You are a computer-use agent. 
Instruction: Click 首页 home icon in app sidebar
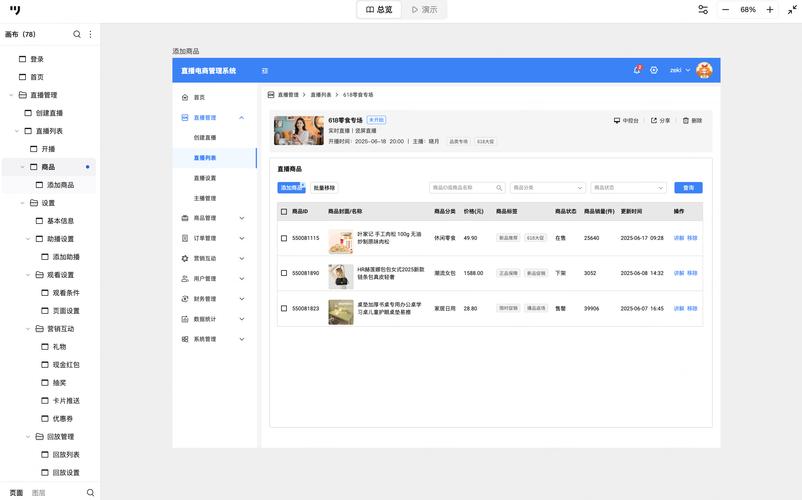coord(185,97)
